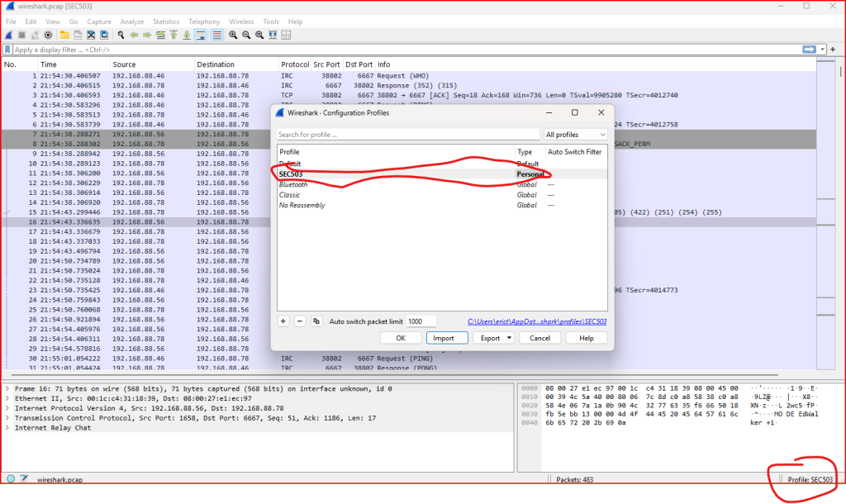Open capture file properties icon in status bar
The height and width of the screenshot is (504, 846).
[24, 478]
